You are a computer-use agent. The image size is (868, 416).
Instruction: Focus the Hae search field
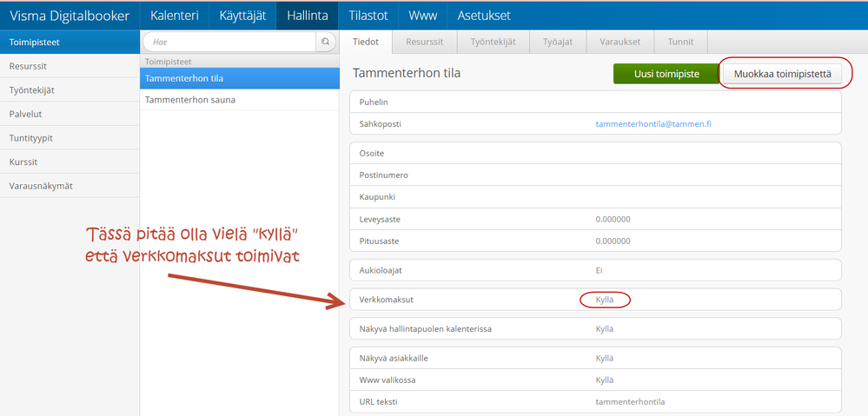[x=229, y=42]
